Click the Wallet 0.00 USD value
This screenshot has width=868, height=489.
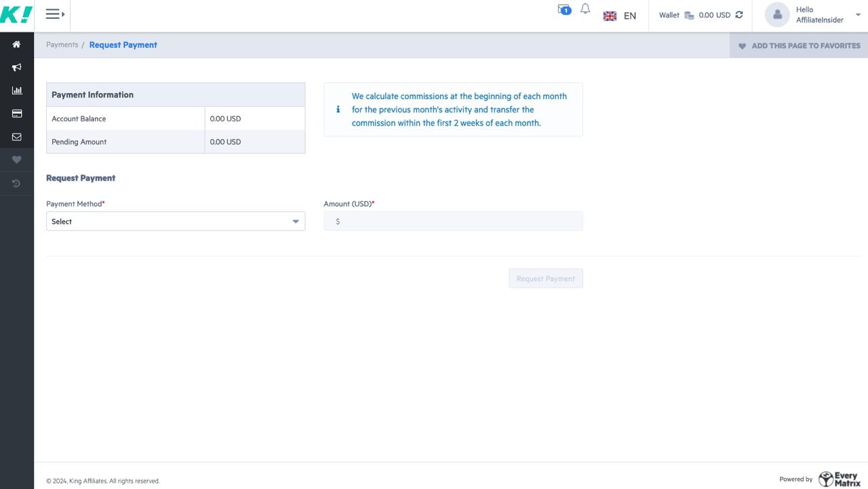715,15
